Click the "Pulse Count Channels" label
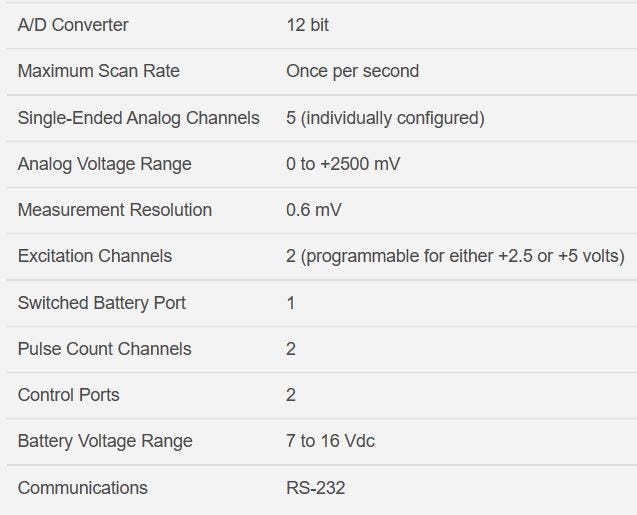The height and width of the screenshot is (515, 637). (x=104, y=349)
